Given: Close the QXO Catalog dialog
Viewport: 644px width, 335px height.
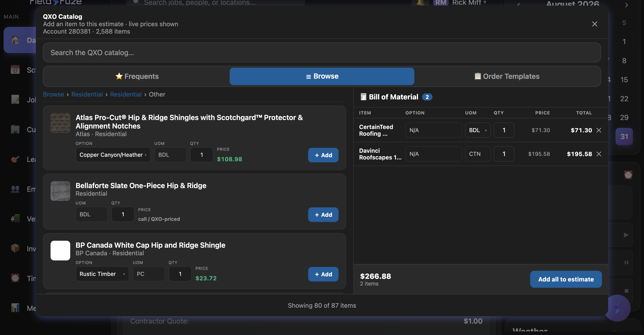Looking at the screenshot, I should point(595,24).
